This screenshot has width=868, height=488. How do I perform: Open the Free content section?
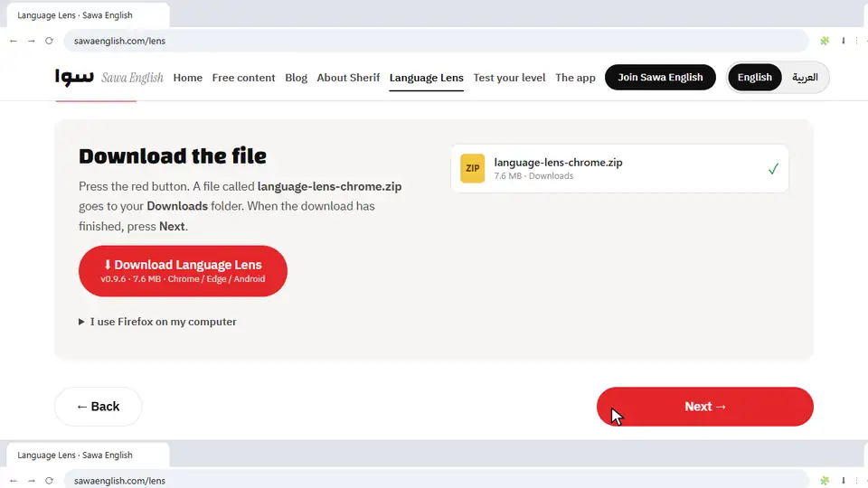(243, 78)
